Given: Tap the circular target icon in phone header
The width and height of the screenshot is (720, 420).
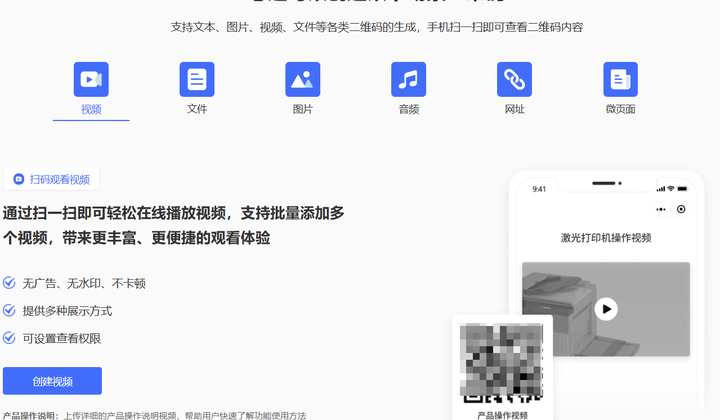Looking at the screenshot, I should (681, 209).
